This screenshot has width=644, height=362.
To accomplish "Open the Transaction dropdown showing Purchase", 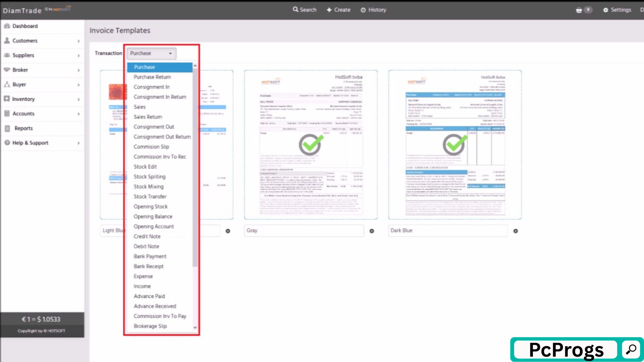I will tap(151, 53).
